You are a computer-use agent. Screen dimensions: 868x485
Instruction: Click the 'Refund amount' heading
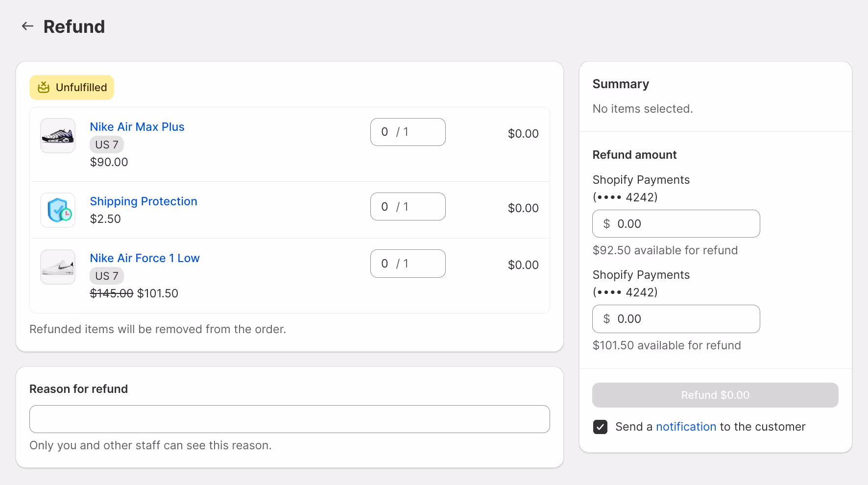634,155
